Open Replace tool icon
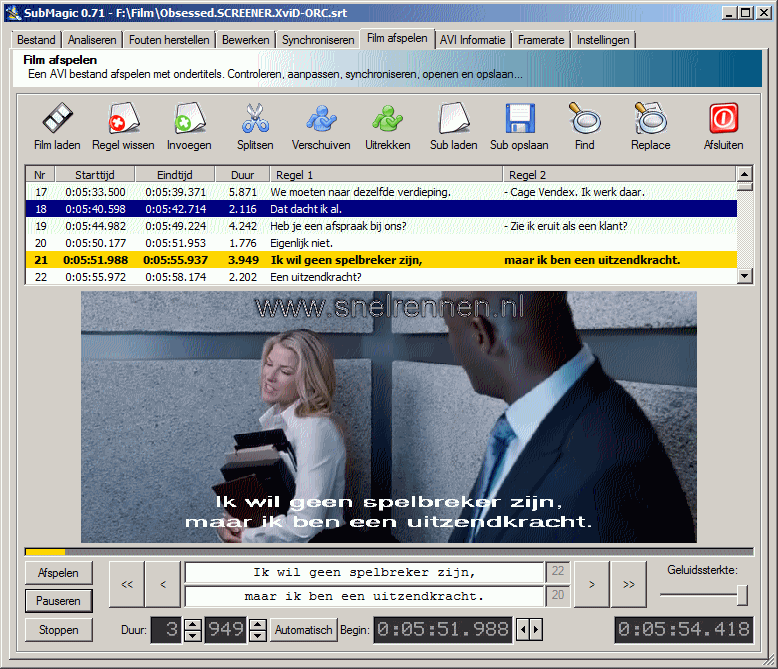 (x=650, y=118)
